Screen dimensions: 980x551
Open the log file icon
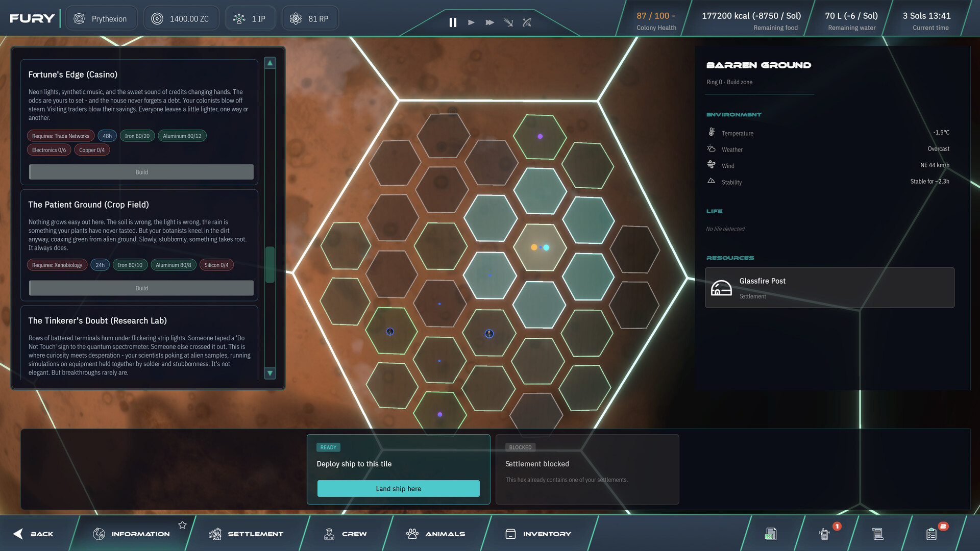770,534
